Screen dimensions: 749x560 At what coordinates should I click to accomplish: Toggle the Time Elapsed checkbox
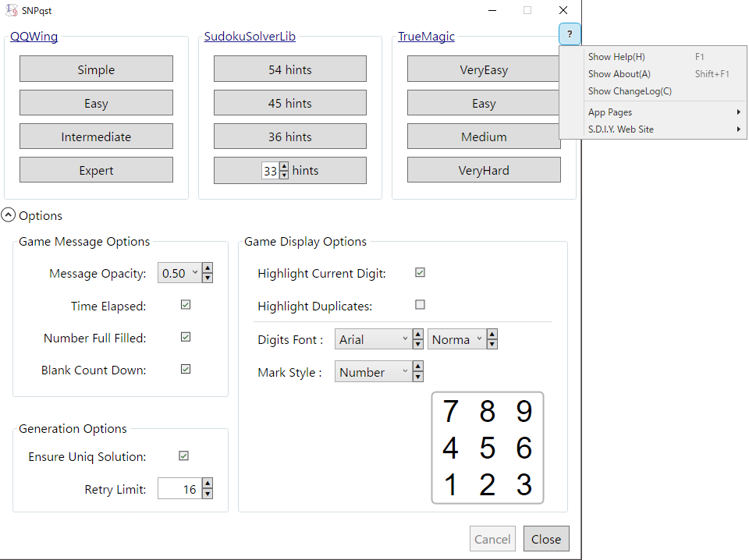(186, 305)
